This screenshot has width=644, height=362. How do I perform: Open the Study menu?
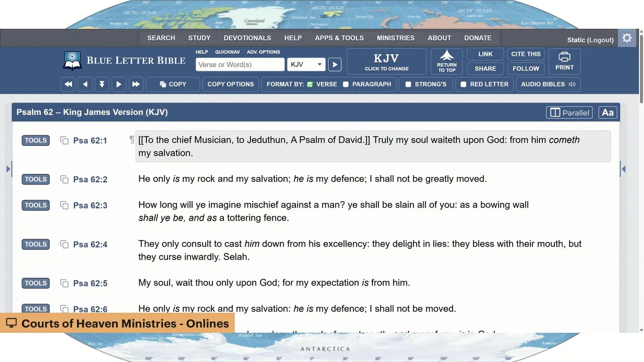click(x=199, y=38)
